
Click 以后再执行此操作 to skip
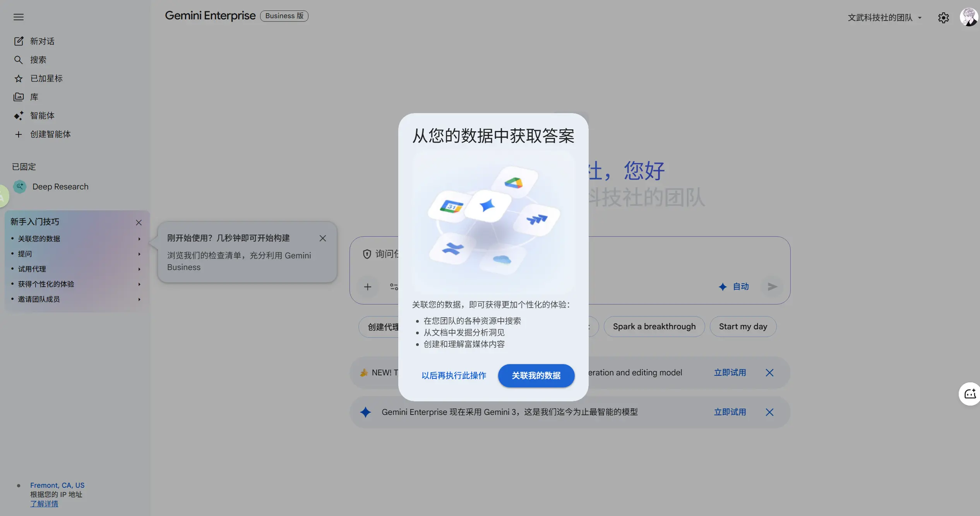454,375
